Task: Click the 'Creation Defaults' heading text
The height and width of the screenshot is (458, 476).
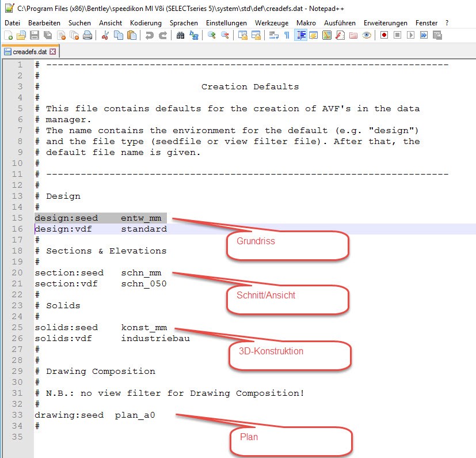Action: click(250, 86)
